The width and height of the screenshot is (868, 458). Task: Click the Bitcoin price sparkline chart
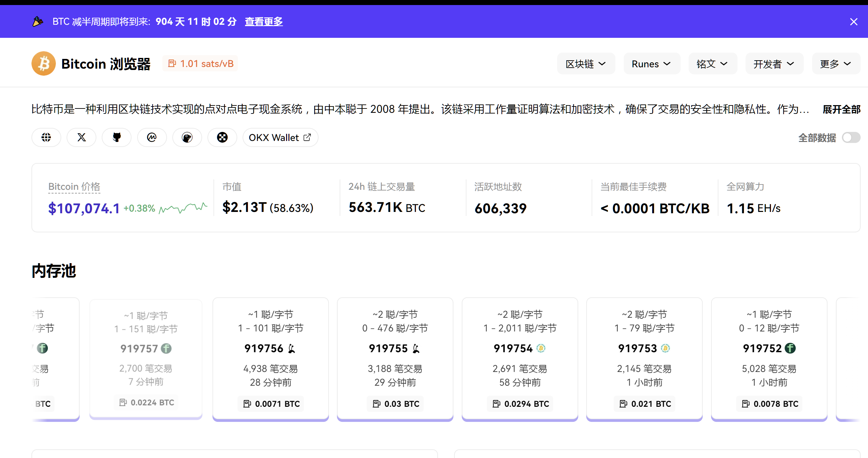click(x=184, y=208)
